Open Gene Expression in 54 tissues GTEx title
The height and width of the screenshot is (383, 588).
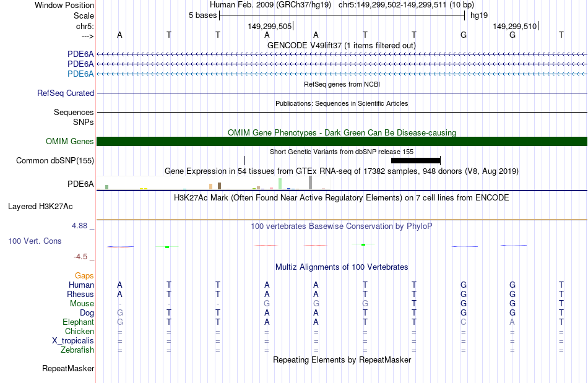[x=342, y=171]
